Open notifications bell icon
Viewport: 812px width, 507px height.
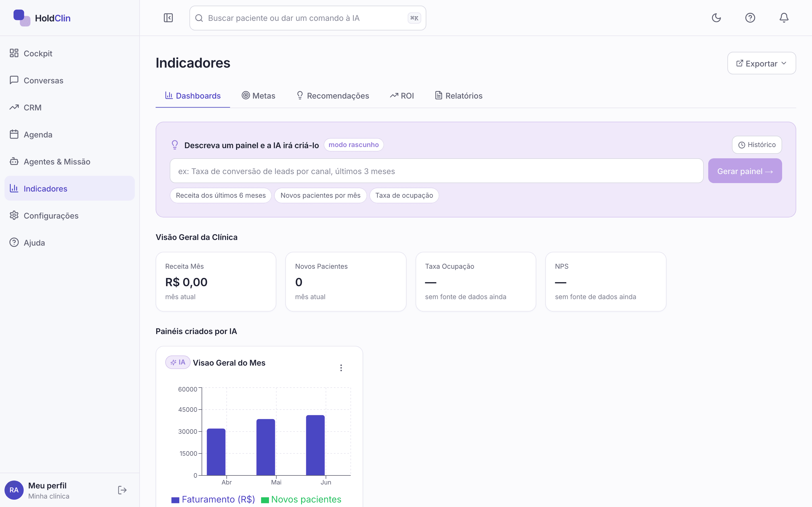click(x=784, y=18)
